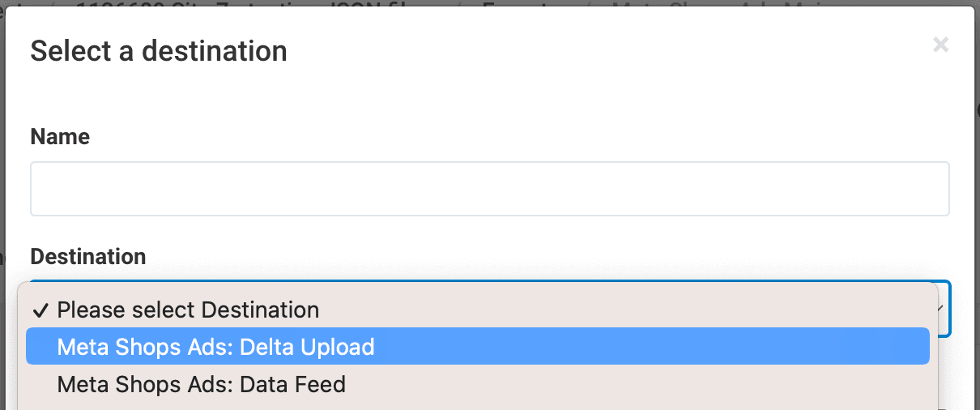Viewport: 980px width, 410px height.
Task: Click into the Name text field
Action: [x=489, y=189]
